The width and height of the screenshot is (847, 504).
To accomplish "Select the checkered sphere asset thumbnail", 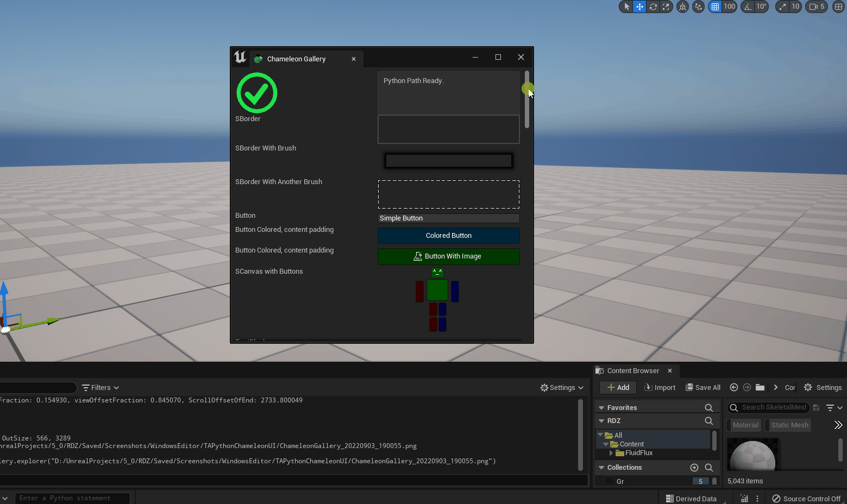I will [752, 455].
